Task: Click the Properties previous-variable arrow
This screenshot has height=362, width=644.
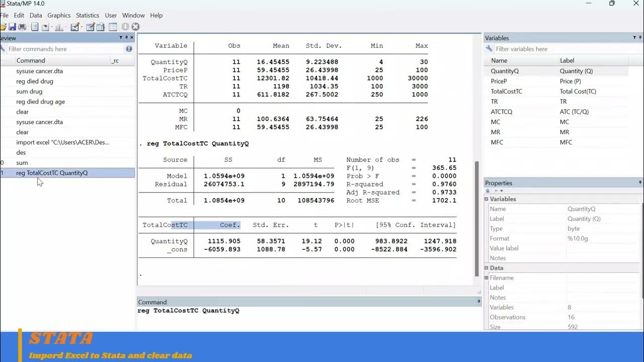Action: (x=496, y=191)
